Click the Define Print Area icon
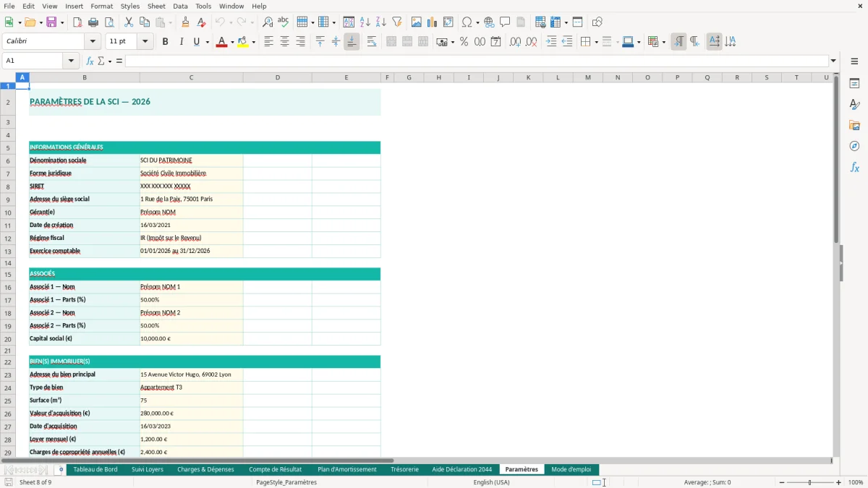The width and height of the screenshot is (868, 488). tap(540, 22)
